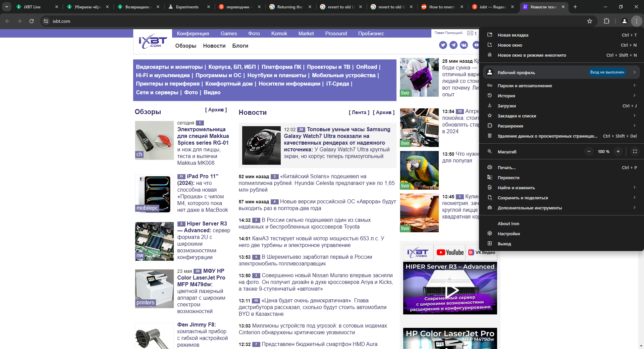Open the Блоги main section link

point(240,46)
